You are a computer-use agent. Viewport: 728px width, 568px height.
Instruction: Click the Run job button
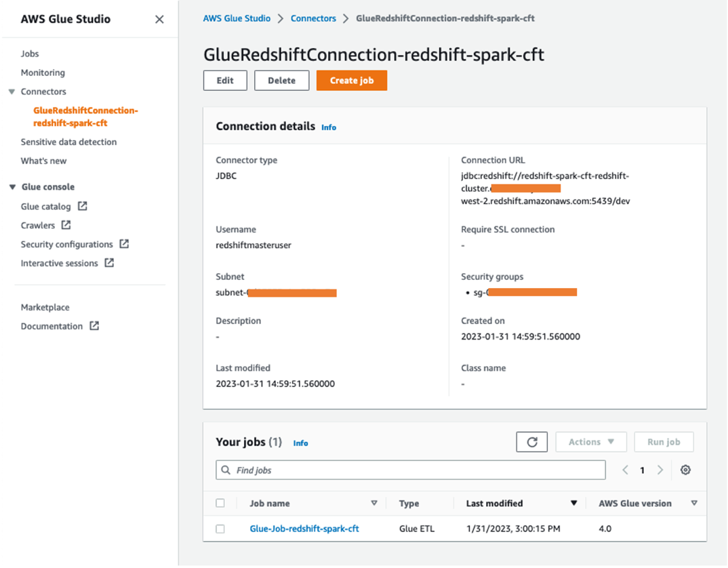[664, 442]
